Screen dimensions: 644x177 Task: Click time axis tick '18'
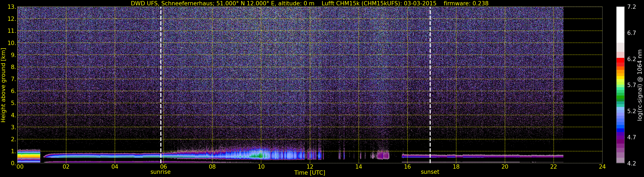pos(456,167)
